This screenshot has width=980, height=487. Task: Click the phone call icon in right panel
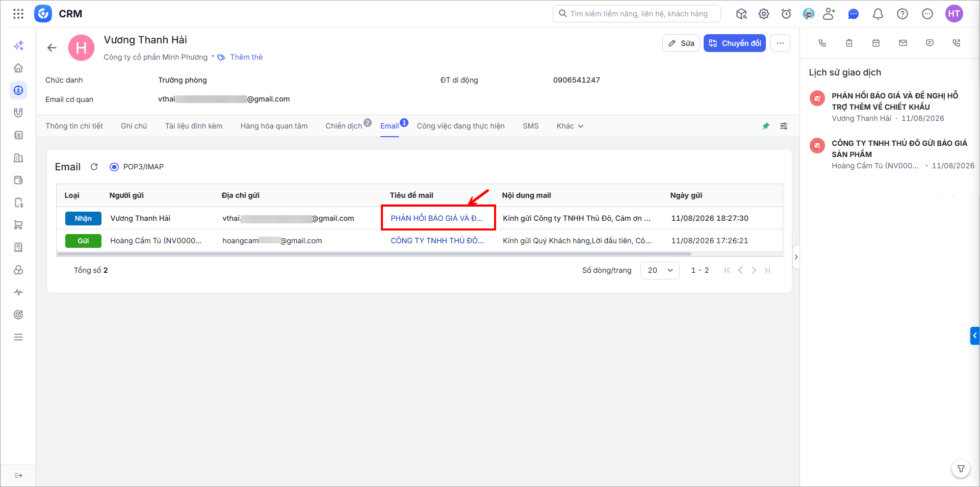pyautogui.click(x=822, y=43)
